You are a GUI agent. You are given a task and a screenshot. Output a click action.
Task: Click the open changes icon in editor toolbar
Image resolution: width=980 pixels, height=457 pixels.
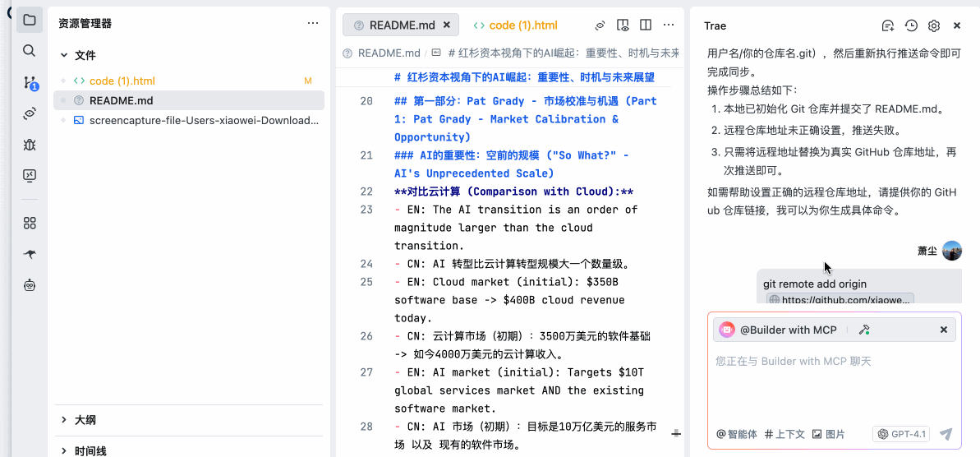pyautogui.click(x=600, y=25)
